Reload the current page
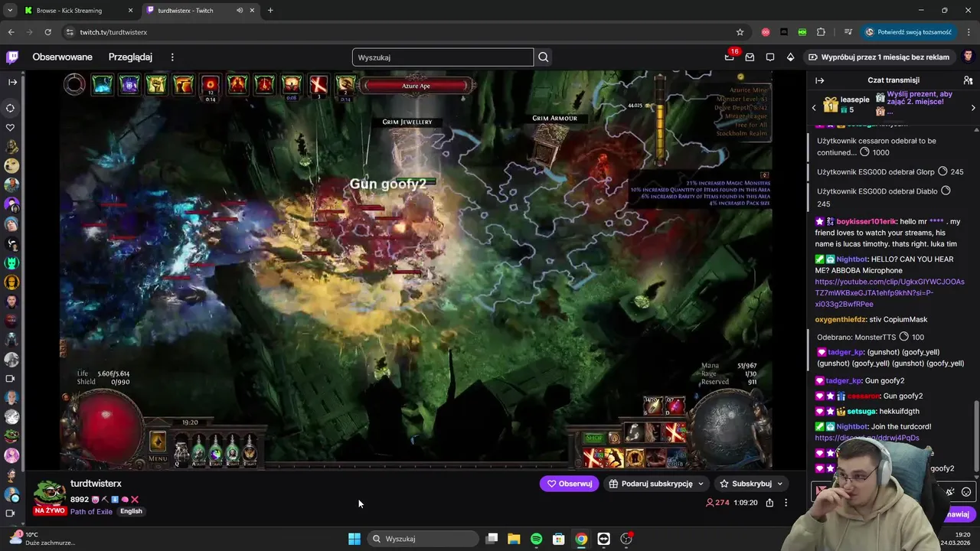Viewport: 980px width, 551px height. pos(47,32)
